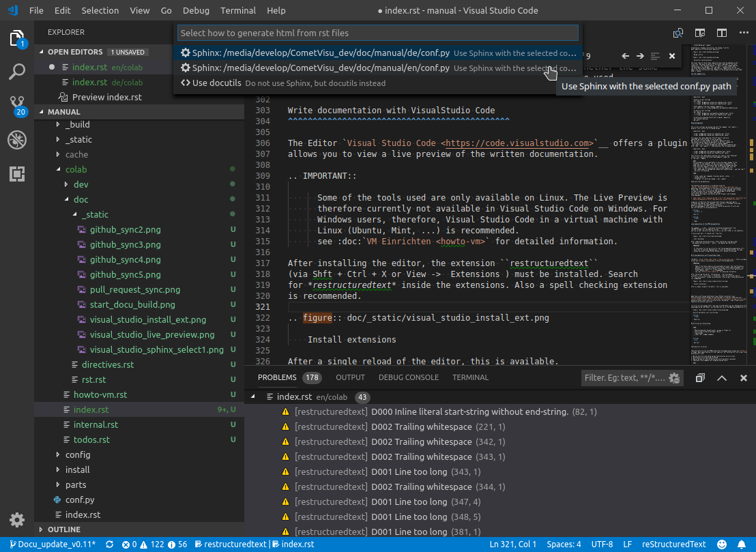Expand the dev folder
756x552 pixels.
66,184
